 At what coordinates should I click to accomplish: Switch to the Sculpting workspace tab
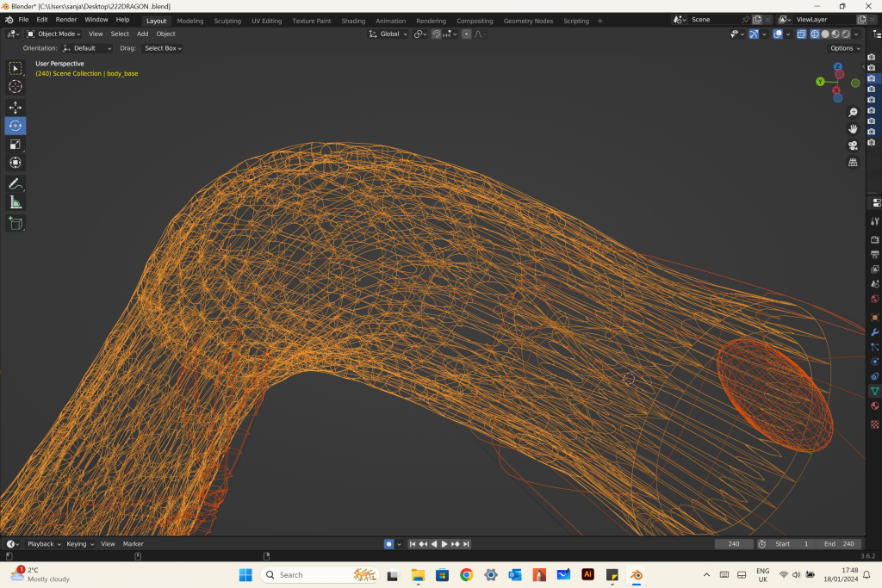pyautogui.click(x=227, y=21)
